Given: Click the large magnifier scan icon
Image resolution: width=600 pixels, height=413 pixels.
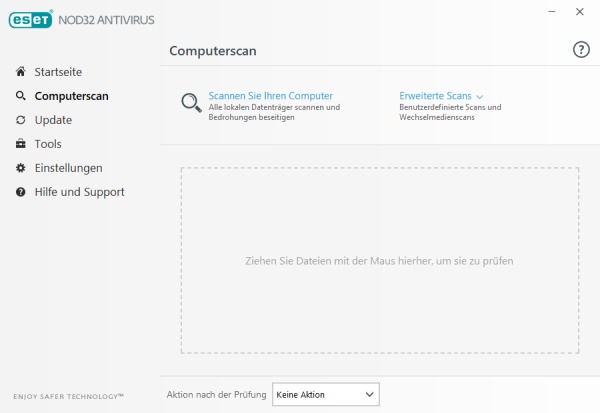Looking at the screenshot, I should coord(191,103).
